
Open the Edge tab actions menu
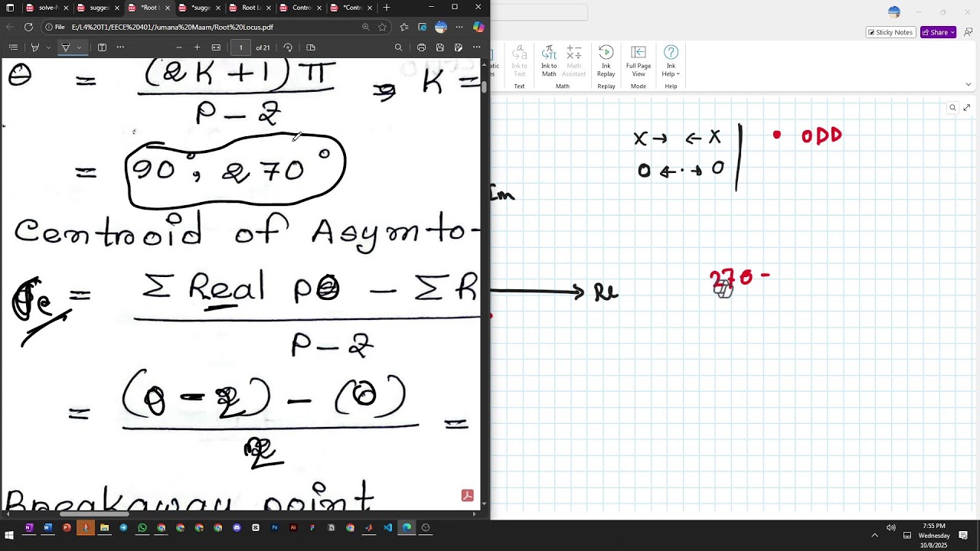click(10, 8)
